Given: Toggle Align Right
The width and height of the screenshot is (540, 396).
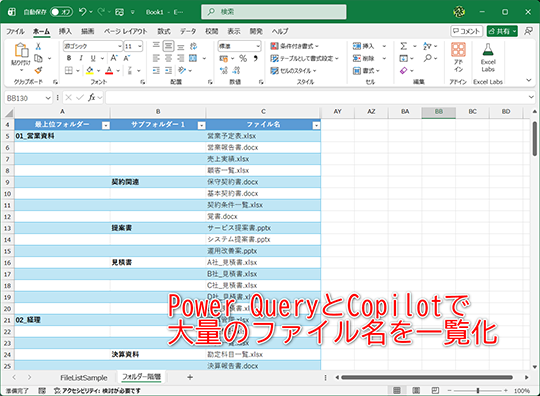Looking at the screenshot, I should [x=180, y=58].
